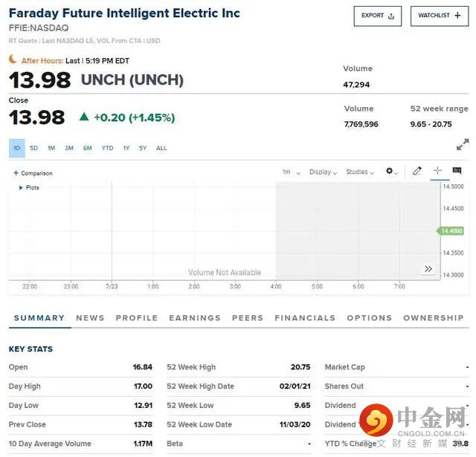
Task: Select the pencil drawing tool
Action: [x=417, y=171]
